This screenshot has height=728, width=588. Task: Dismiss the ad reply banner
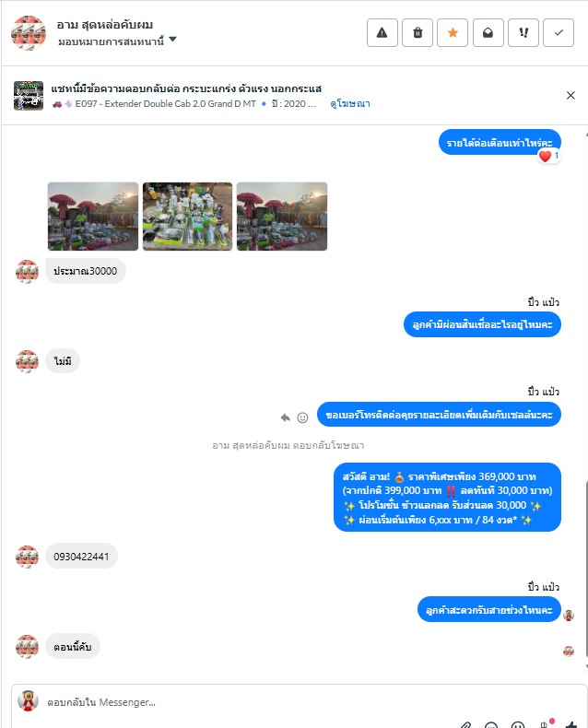[570, 95]
